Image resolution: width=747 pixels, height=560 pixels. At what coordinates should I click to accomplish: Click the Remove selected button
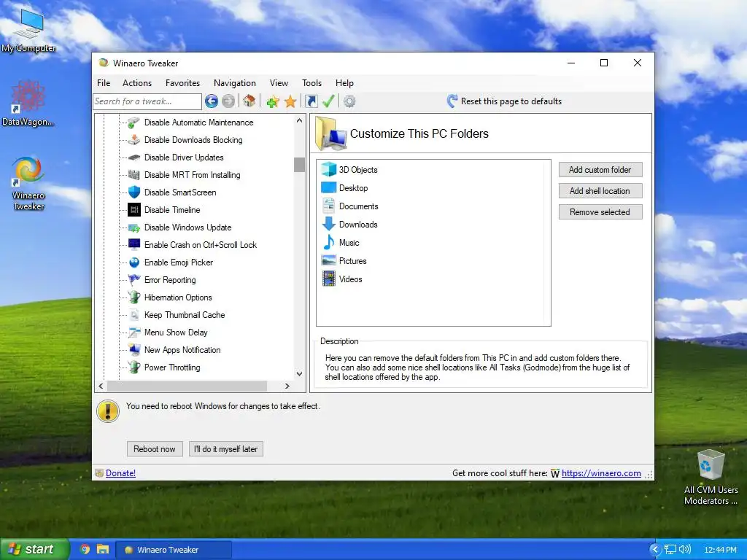click(600, 212)
